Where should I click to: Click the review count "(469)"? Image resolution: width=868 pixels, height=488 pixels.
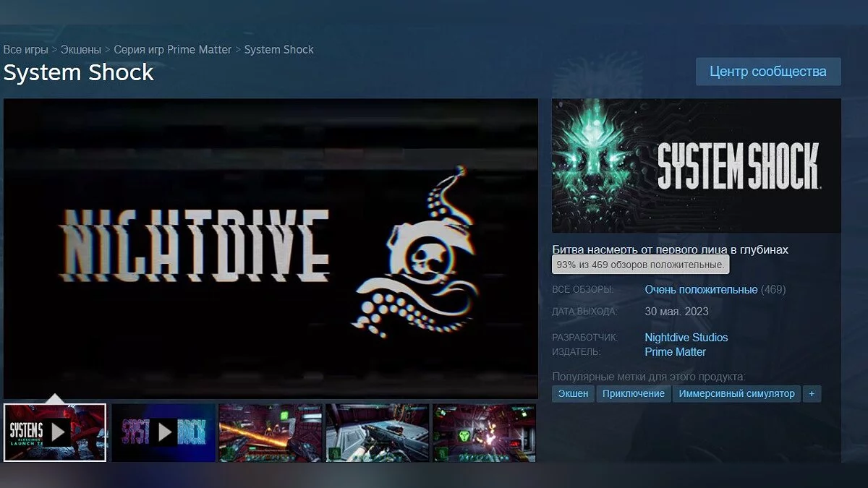[x=773, y=289]
